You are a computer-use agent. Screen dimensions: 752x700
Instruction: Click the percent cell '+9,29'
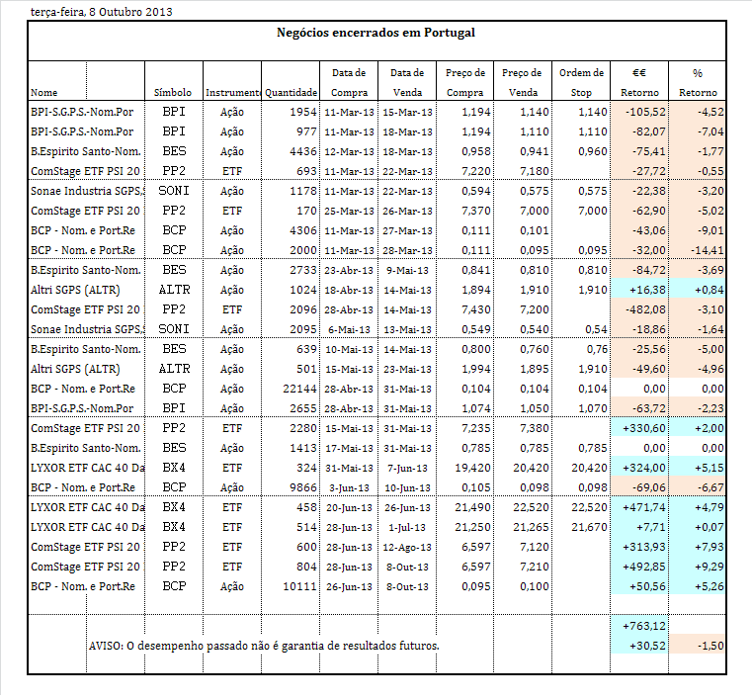tap(710, 567)
